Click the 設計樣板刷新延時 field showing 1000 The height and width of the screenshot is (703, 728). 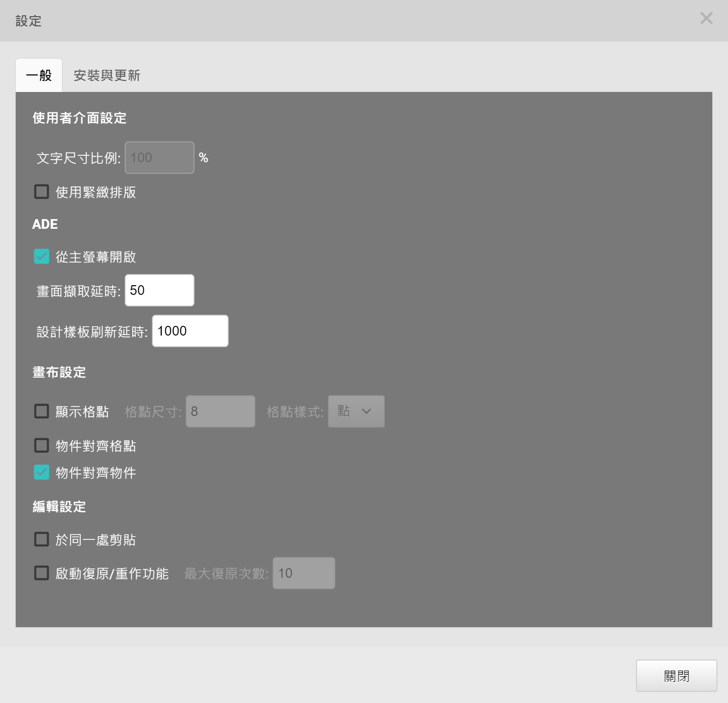click(x=190, y=331)
